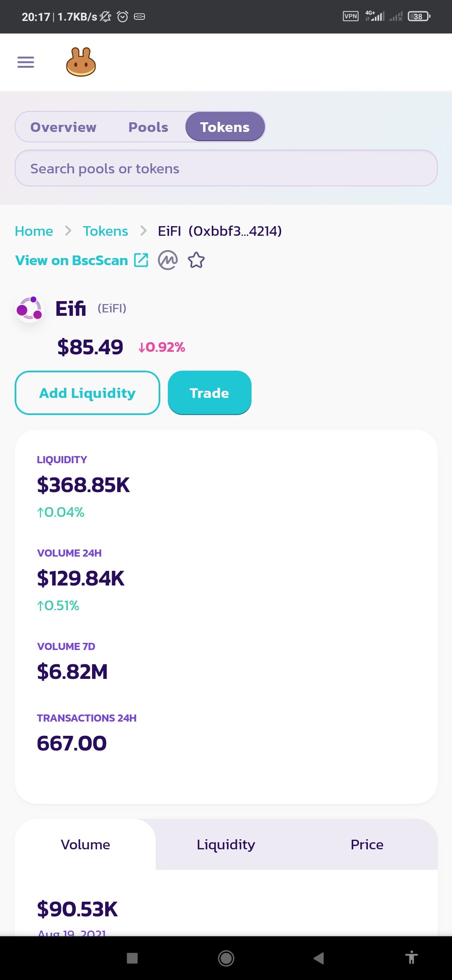Switch to the Overview tab
Screen dimensions: 452x980
coord(63,127)
